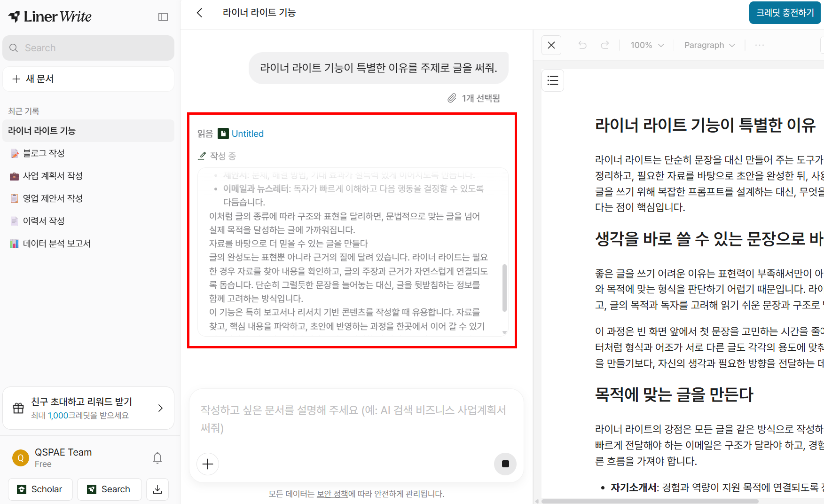The height and width of the screenshot is (504, 824).
Task: Click the document icon for 이력서
Action: coord(15,221)
